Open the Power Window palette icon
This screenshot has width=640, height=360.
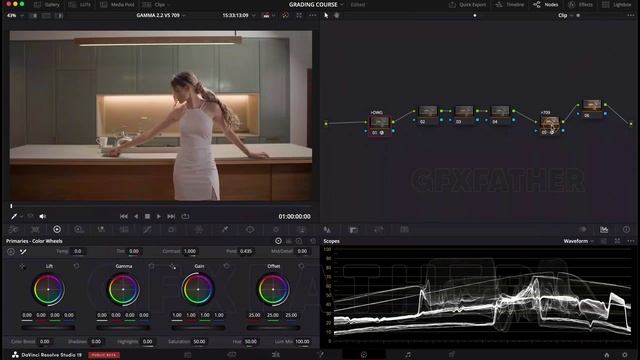tap(250, 229)
